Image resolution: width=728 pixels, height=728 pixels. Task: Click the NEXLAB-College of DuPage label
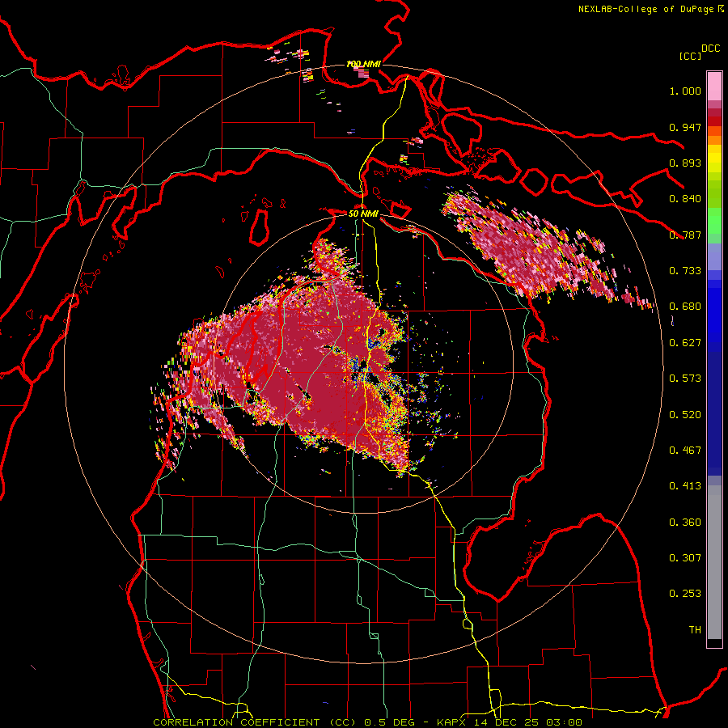[x=646, y=9]
